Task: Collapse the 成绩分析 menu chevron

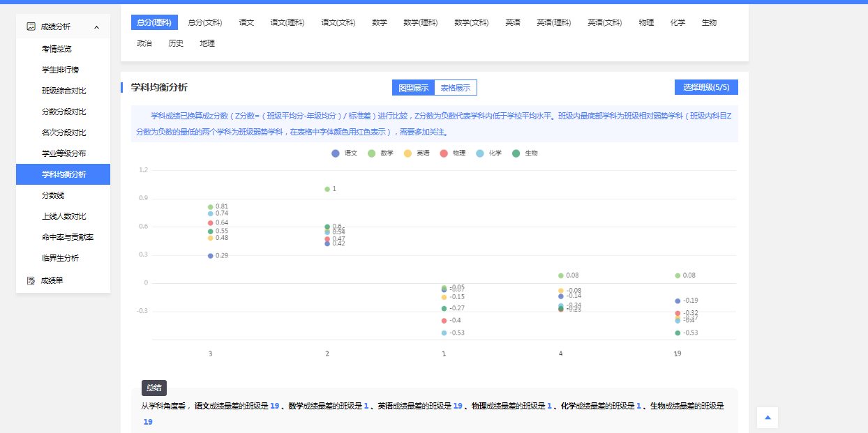Action: [x=96, y=27]
